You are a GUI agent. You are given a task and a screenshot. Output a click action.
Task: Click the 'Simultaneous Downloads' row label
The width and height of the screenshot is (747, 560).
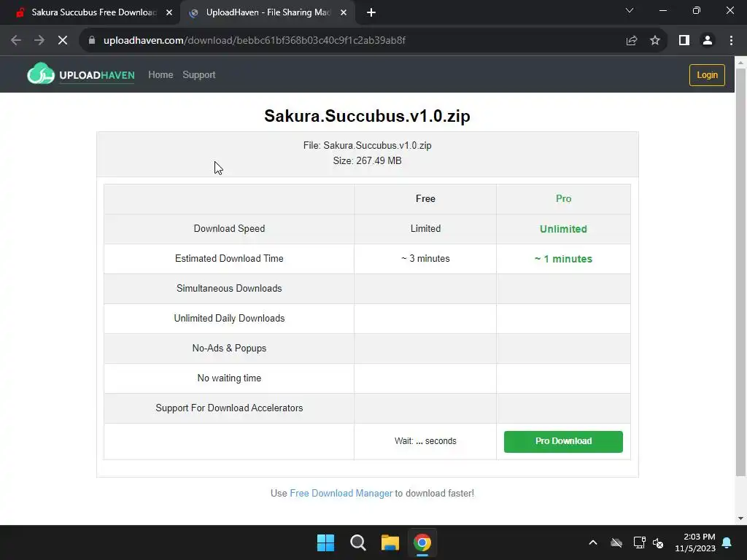point(229,289)
